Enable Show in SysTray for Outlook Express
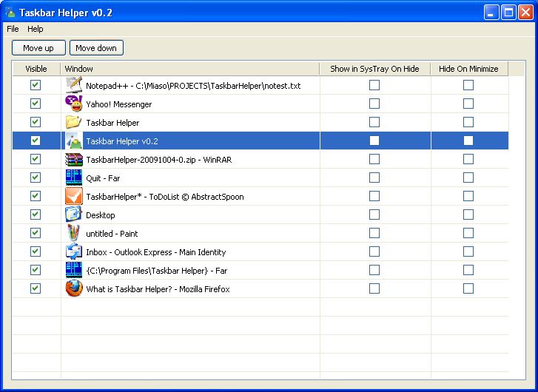538x392 pixels. 374,251
